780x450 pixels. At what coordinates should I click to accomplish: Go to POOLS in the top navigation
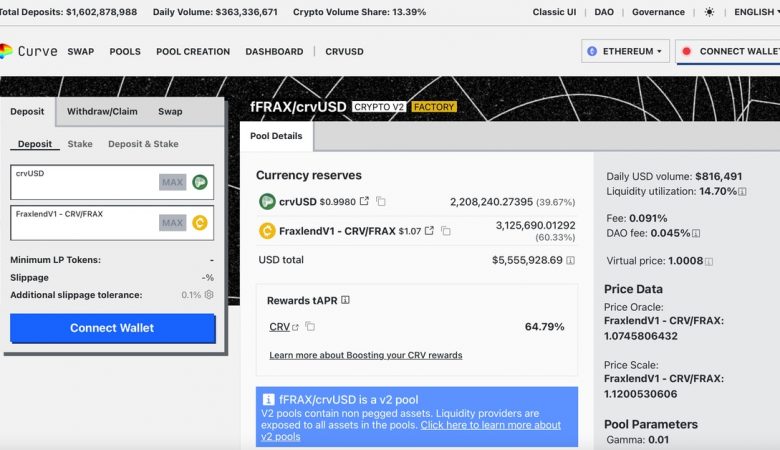tap(125, 51)
